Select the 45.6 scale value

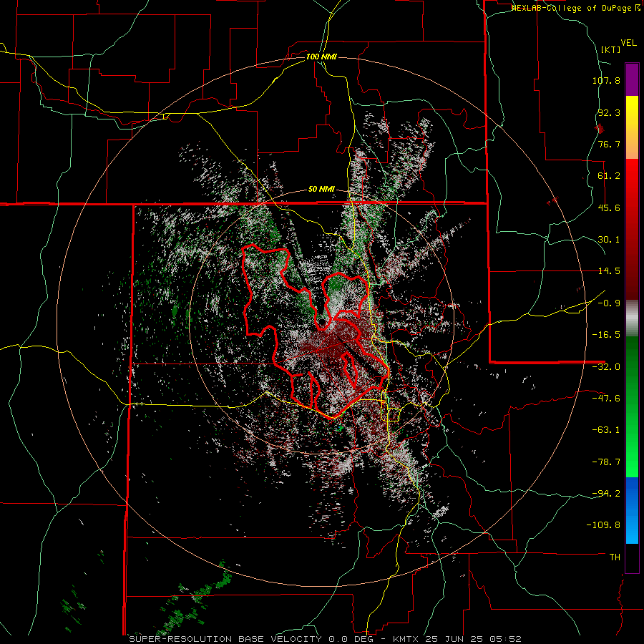[x=609, y=208]
